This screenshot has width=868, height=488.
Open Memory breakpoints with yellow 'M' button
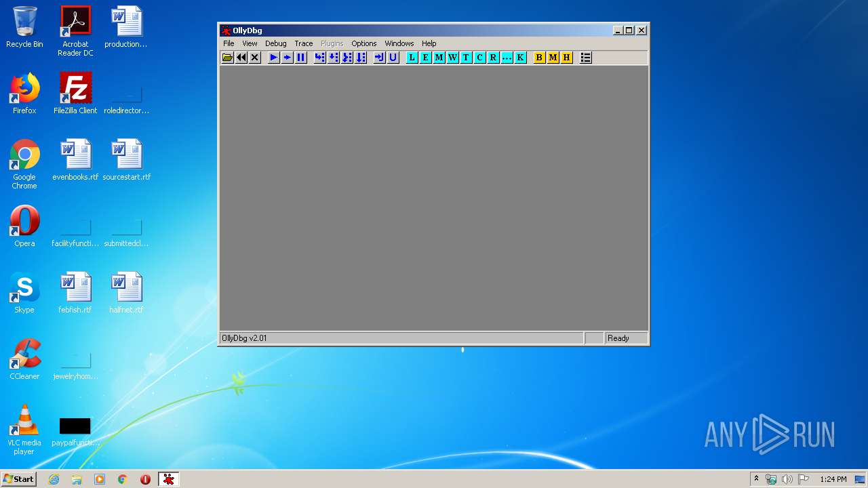tap(553, 58)
